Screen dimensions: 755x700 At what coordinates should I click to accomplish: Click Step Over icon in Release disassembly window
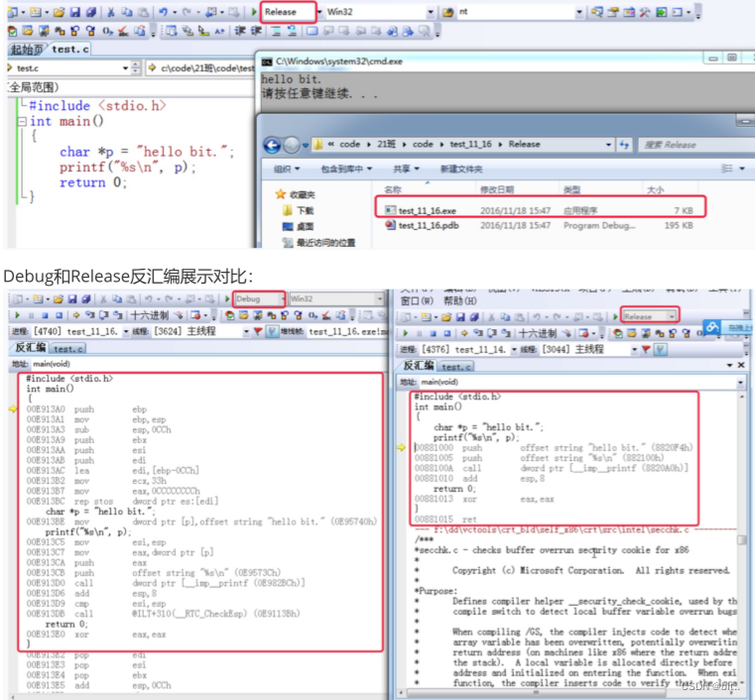[492, 333]
